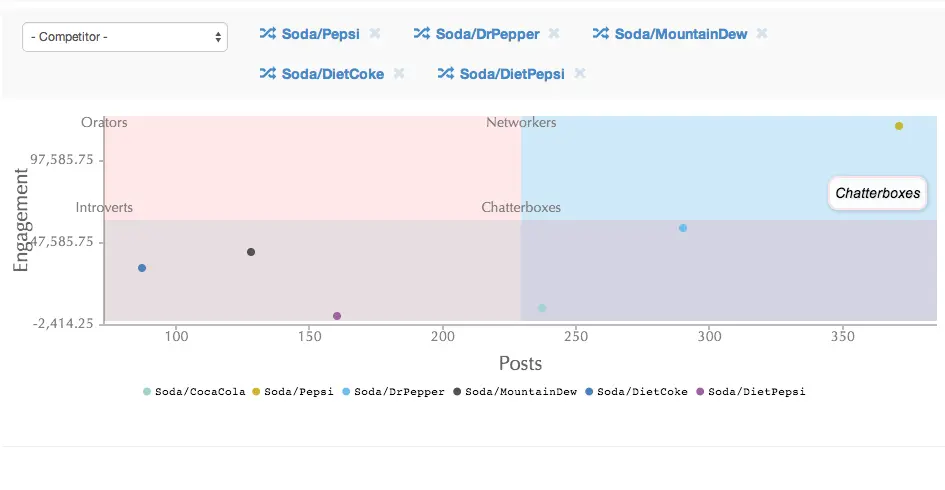This screenshot has width=945, height=490.
Task: Remove the Soda/DietCoke competitor tag
Action: 398,73
